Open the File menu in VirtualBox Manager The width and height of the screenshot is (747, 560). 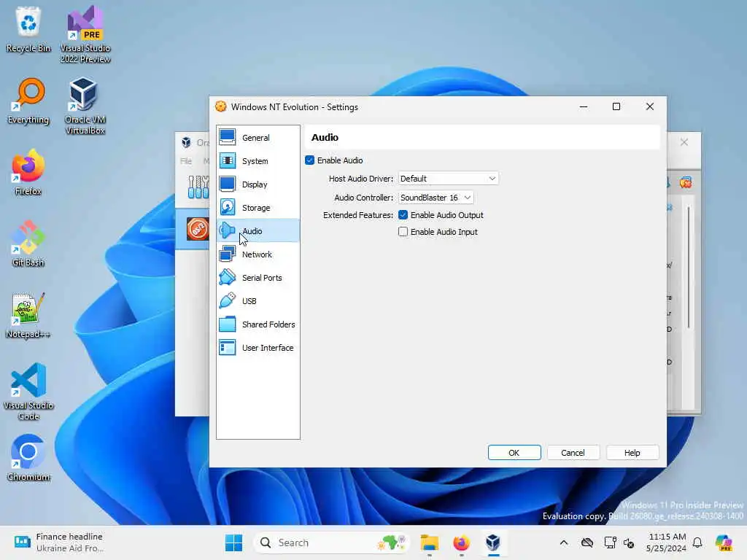[186, 161]
